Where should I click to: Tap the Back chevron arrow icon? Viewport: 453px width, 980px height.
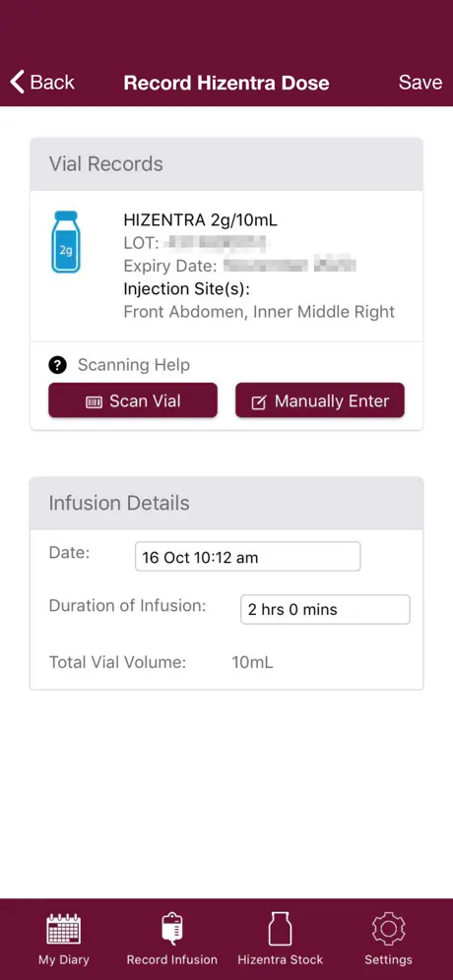click(x=18, y=82)
